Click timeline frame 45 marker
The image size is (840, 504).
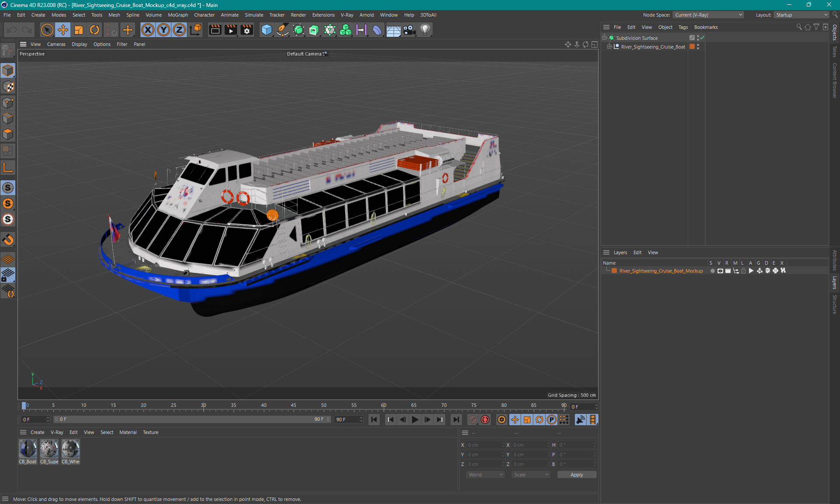click(x=294, y=406)
